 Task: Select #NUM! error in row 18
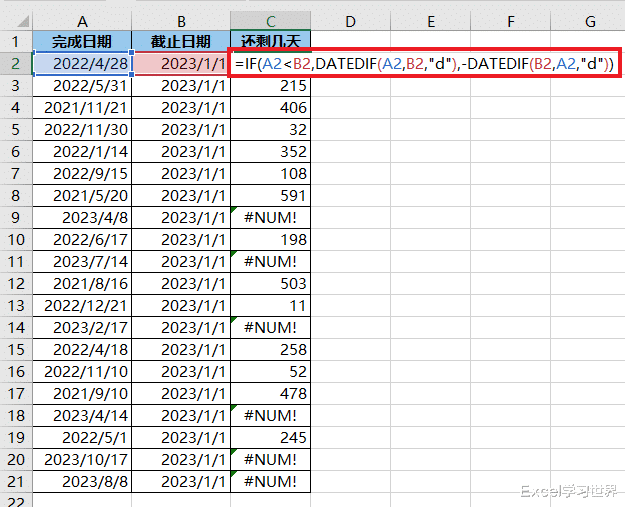(x=271, y=416)
